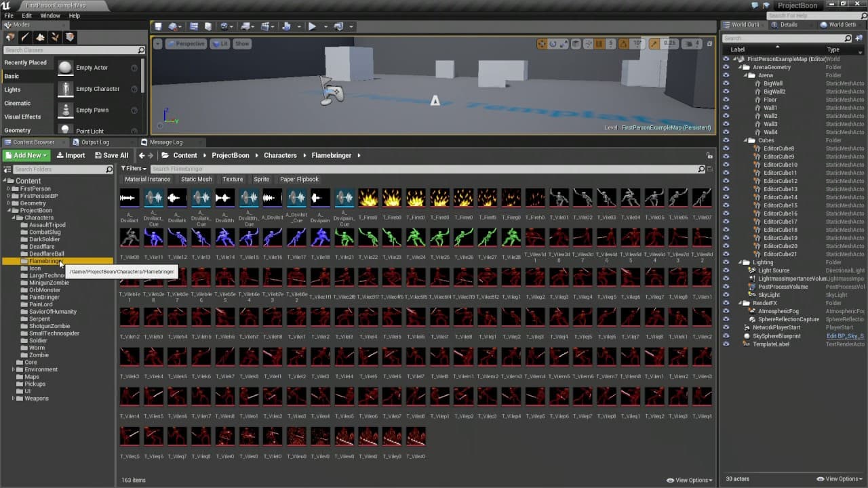This screenshot has width=868, height=488.
Task: Open the Window menu
Action: click(x=50, y=16)
